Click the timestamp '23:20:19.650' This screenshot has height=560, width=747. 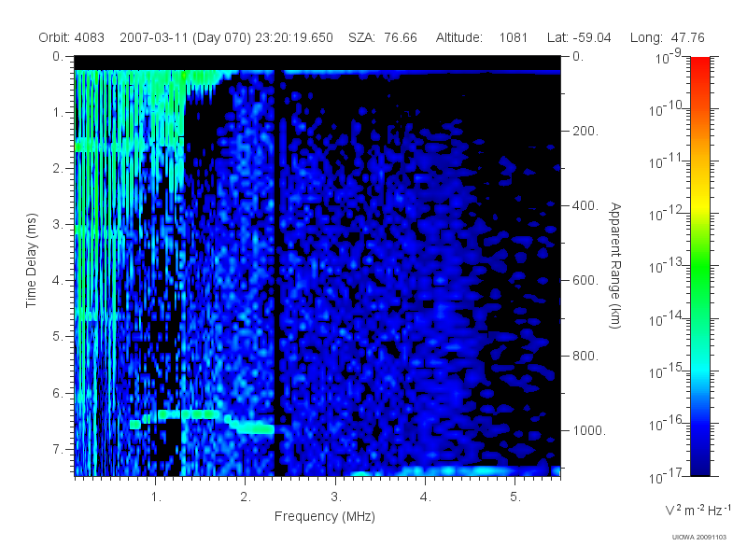(294, 37)
